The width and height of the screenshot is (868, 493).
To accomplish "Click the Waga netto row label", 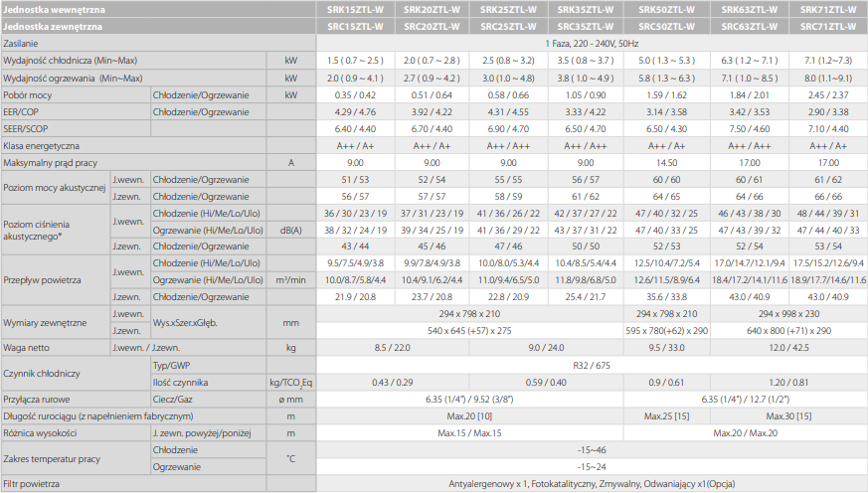I will (26, 348).
